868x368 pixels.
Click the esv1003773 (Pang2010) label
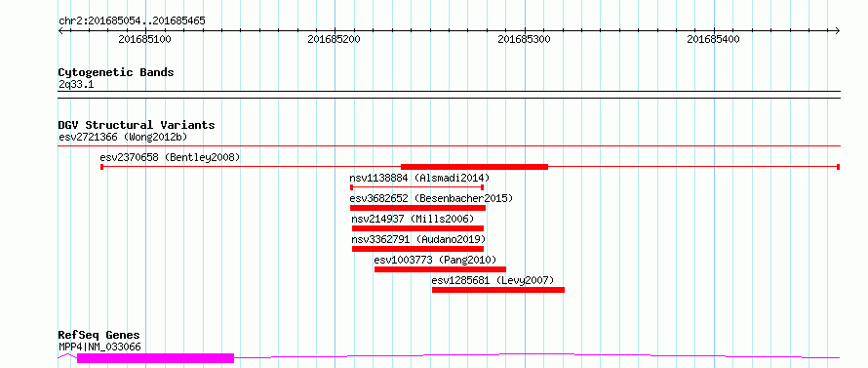click(435, 260)
